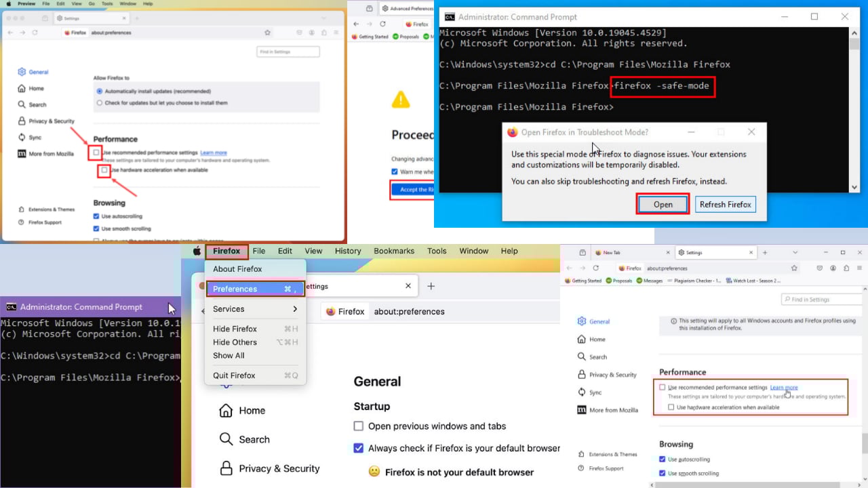Toggle recommended performance settings in the Windows Firefox Settings
This screenshot has height=488, width=868.
pos(663,388)
